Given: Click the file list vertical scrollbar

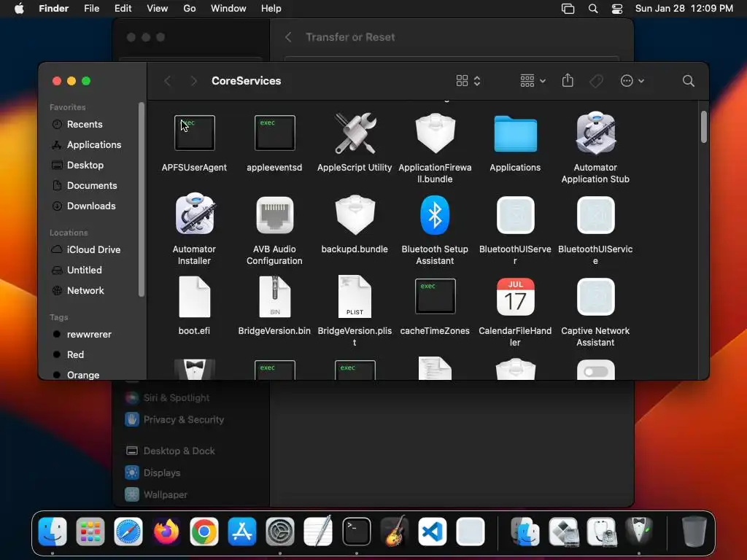Looking at the screenshot, I should pyautogui.click(x=704, y=127).
